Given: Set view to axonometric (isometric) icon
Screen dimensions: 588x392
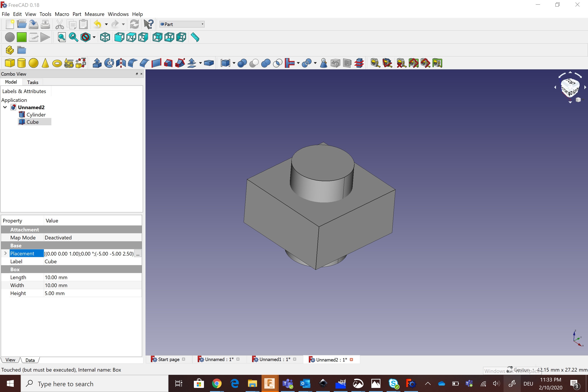Looking at the screenshot, I should coord(105,37).
